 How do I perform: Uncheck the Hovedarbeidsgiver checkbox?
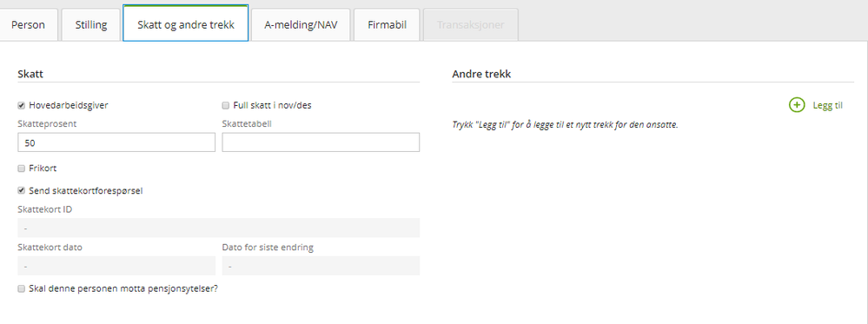point(22,105)
